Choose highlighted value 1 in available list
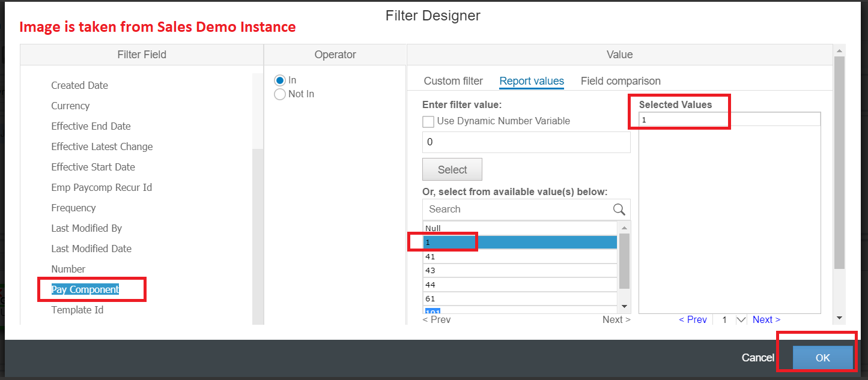The height and width of the screenshot is (380, 868). point(520,242)
